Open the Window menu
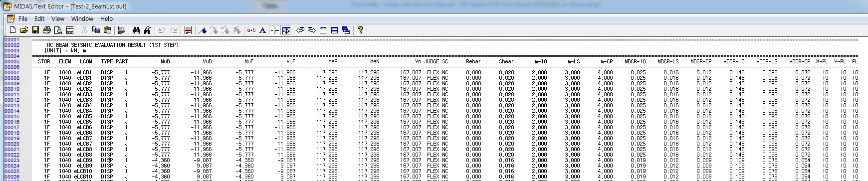868x181 pixels. coord(82,18)
